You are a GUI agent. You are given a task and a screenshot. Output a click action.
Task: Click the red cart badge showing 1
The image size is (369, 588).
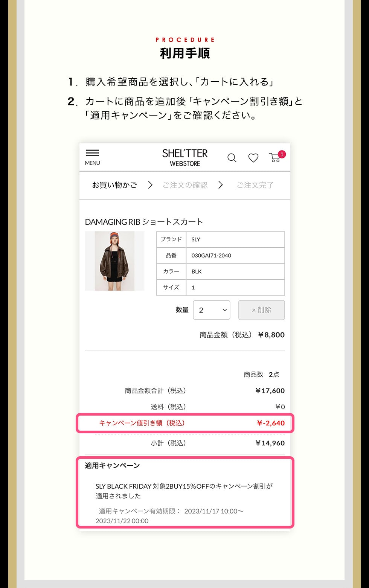[x=282, y=154]
